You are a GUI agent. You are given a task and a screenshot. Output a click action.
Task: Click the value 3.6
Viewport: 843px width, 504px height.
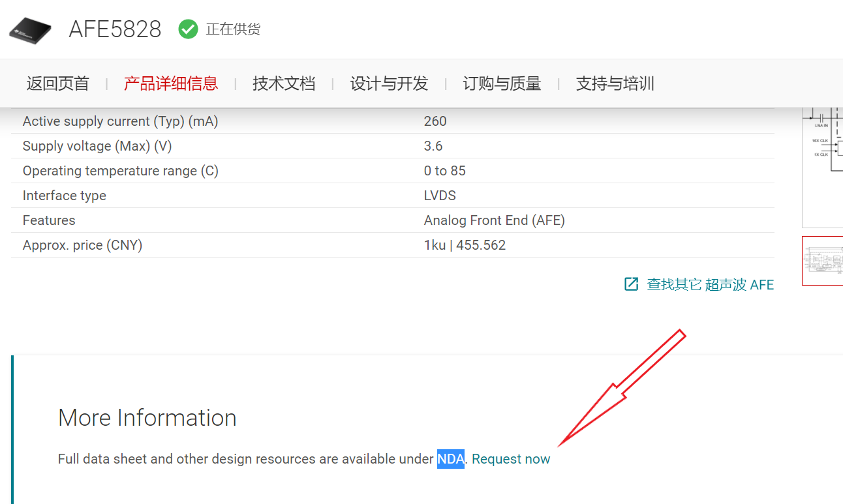433,146
